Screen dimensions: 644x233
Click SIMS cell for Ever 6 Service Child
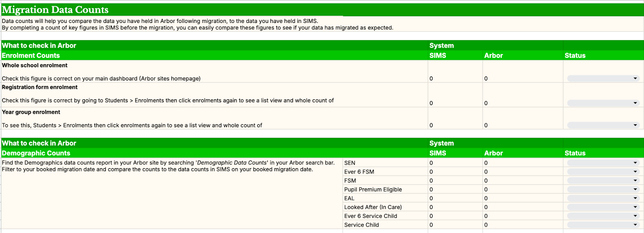pos(455,216)
